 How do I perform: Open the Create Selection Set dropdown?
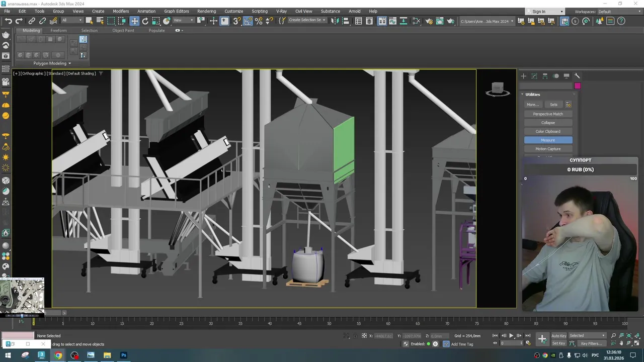point(307,21)
